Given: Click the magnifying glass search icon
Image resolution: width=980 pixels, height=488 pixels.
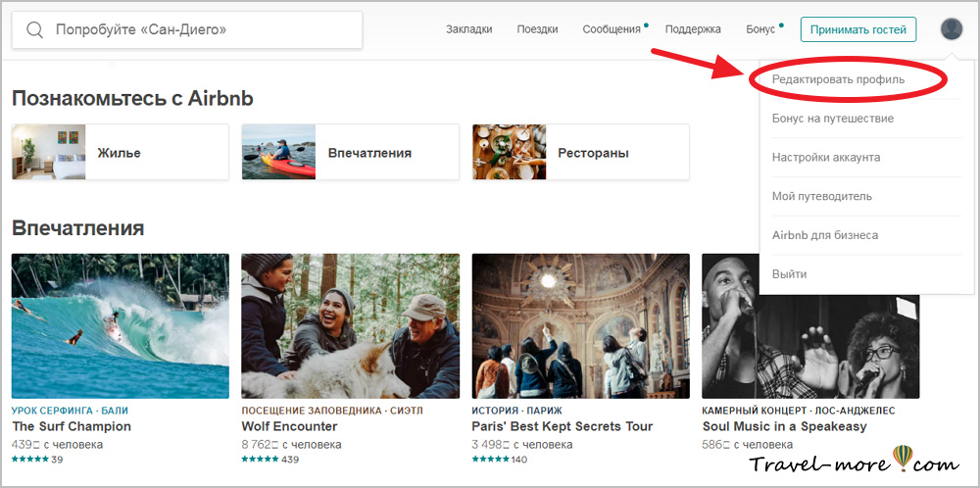Looking at the screenshot, I should point(35,30).
